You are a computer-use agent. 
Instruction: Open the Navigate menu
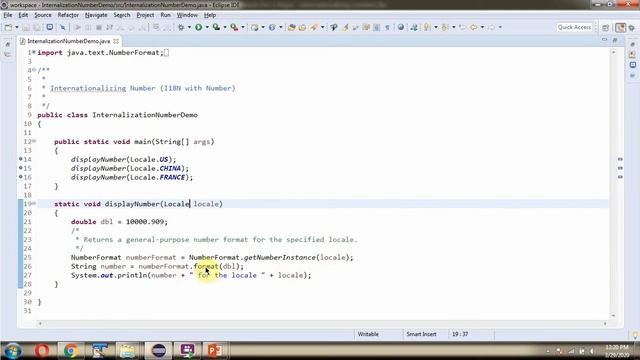[96, 15]
